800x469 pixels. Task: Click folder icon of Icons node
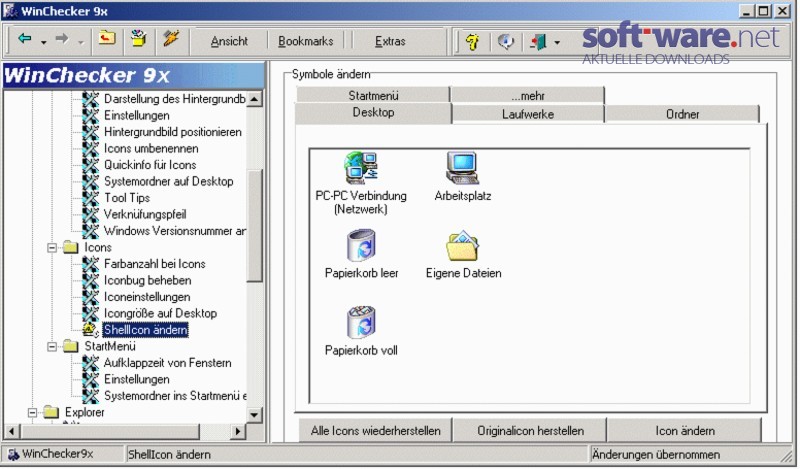[x=71, y=248]
